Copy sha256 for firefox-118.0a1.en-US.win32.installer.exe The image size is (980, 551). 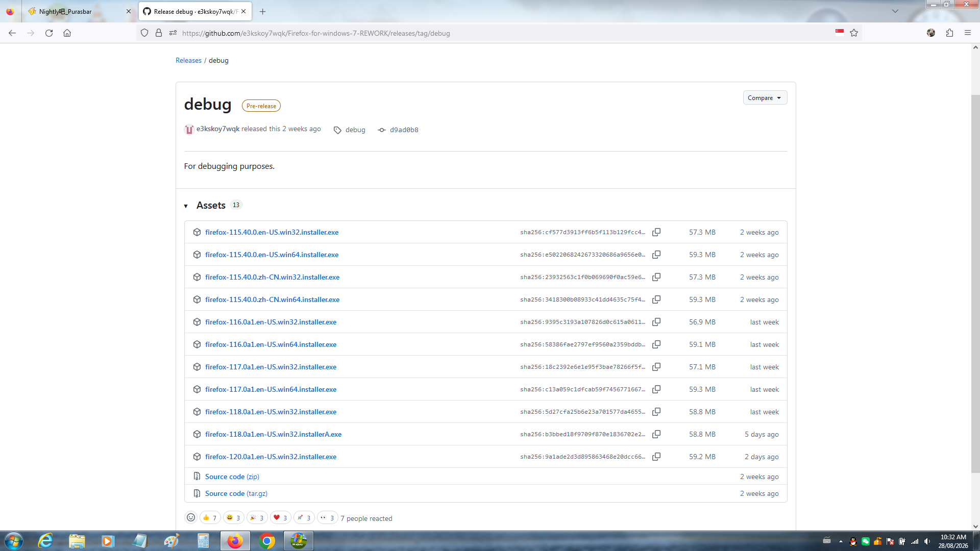(656, 412)
